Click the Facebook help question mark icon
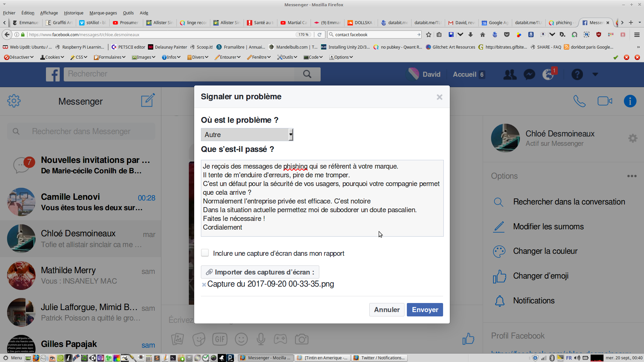644x362 pixels. click(577, 74)
